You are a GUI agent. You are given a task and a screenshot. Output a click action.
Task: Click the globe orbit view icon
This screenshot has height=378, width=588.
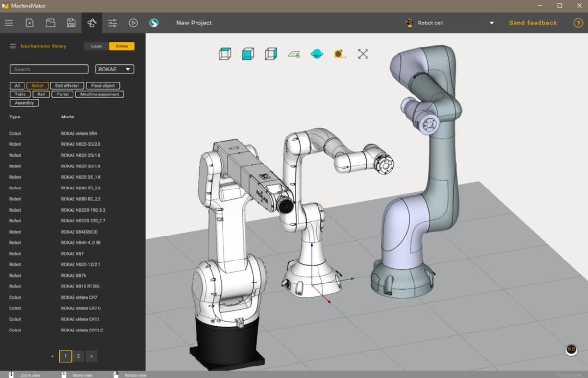coord(316,54)
